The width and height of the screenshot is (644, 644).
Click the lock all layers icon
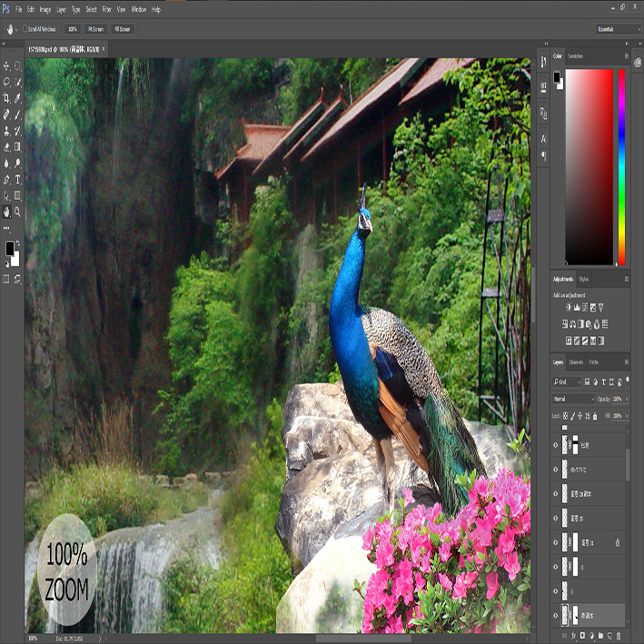(595, 416)
